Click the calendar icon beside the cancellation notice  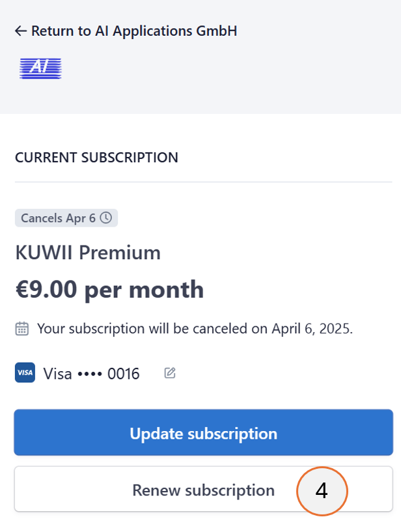21,328
